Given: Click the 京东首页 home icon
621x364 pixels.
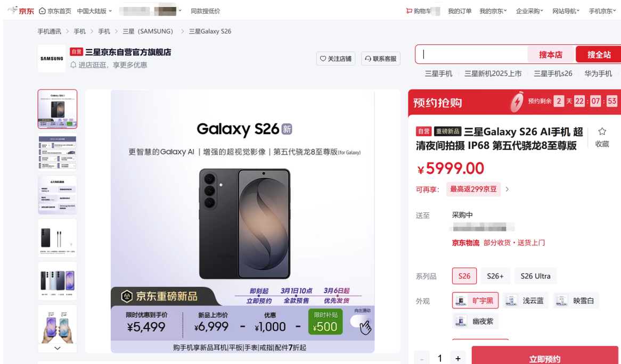Looking at the screenshot, I should [43, 11].
